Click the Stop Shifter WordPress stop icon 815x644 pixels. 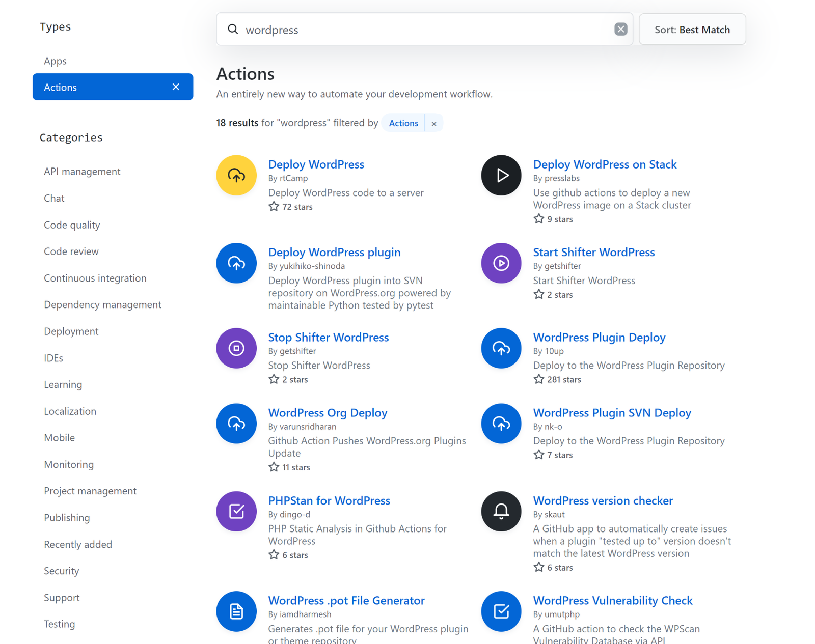pos(236,348)
